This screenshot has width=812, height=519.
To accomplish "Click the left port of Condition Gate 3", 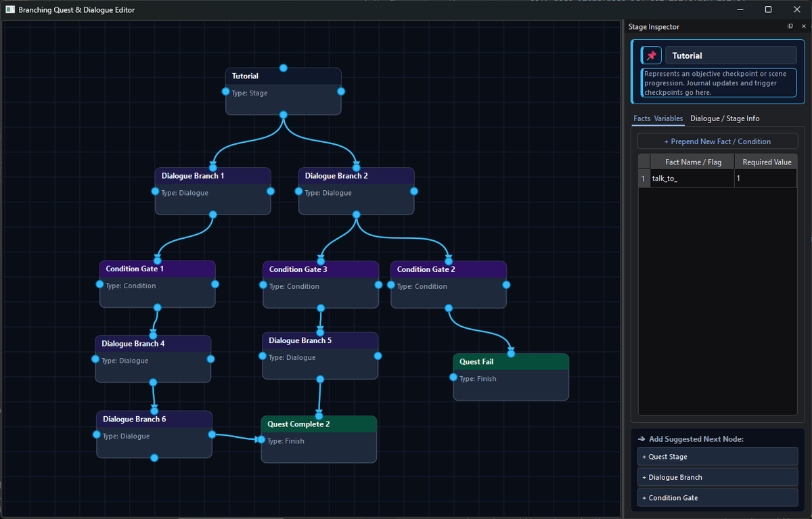I will coord(263,285).
